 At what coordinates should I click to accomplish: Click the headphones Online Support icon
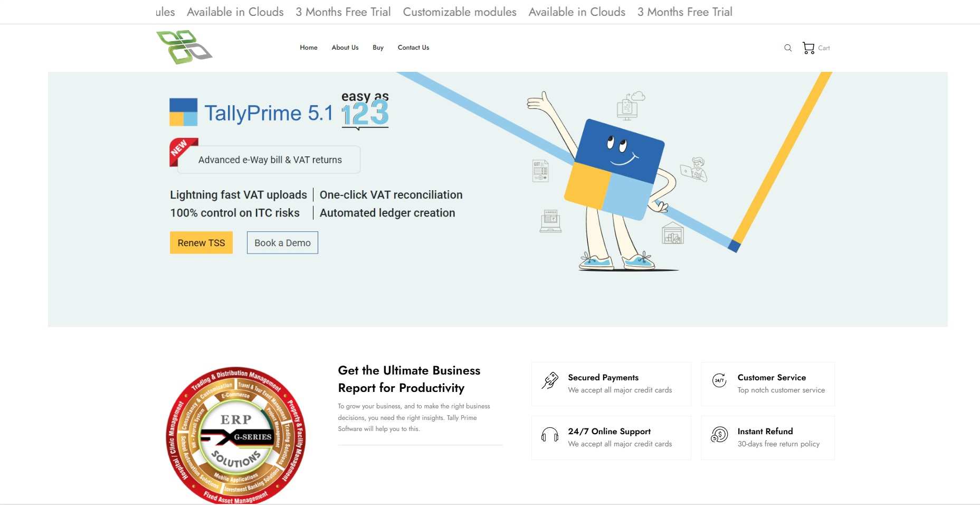pos(550,435)
